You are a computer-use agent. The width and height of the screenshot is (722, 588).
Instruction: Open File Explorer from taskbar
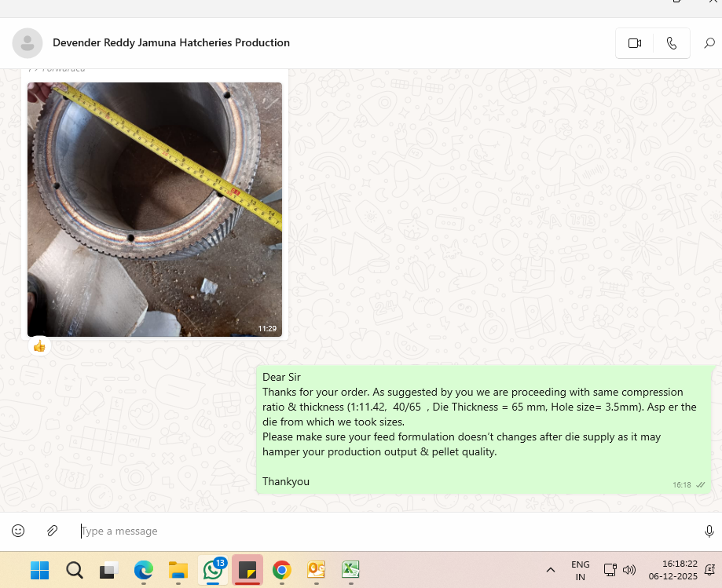click(x=178, y=570)
